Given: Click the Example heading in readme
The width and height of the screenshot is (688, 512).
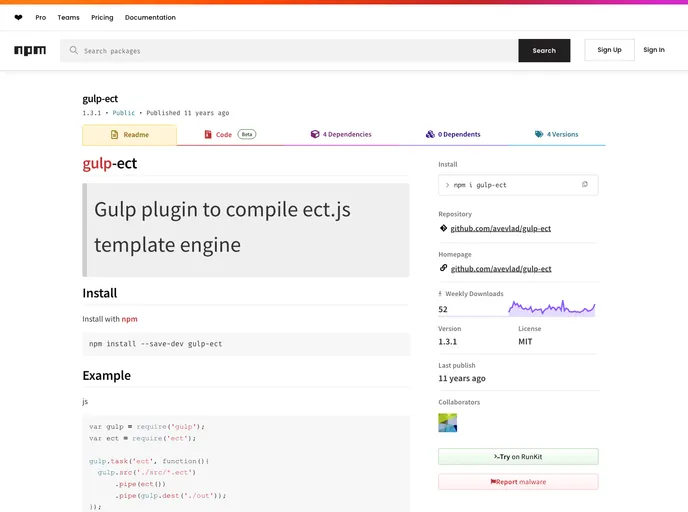Looking at the screenshot, I should tap(107, 376).
